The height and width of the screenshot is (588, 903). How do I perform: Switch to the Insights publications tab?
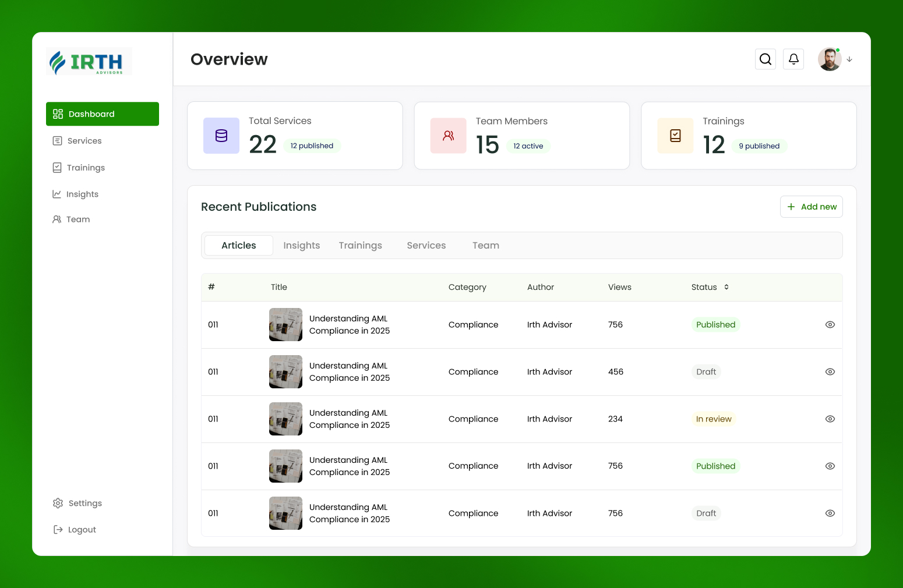point(301,246)
